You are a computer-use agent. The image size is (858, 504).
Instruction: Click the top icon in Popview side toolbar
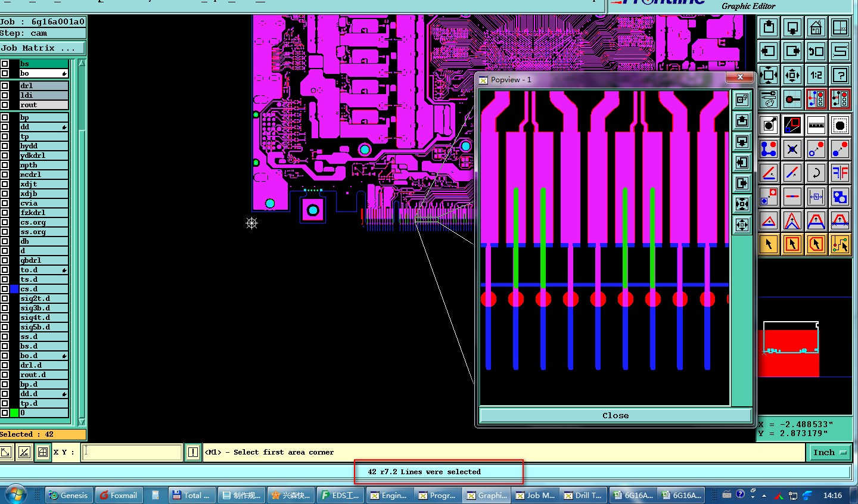pos(742,100)
